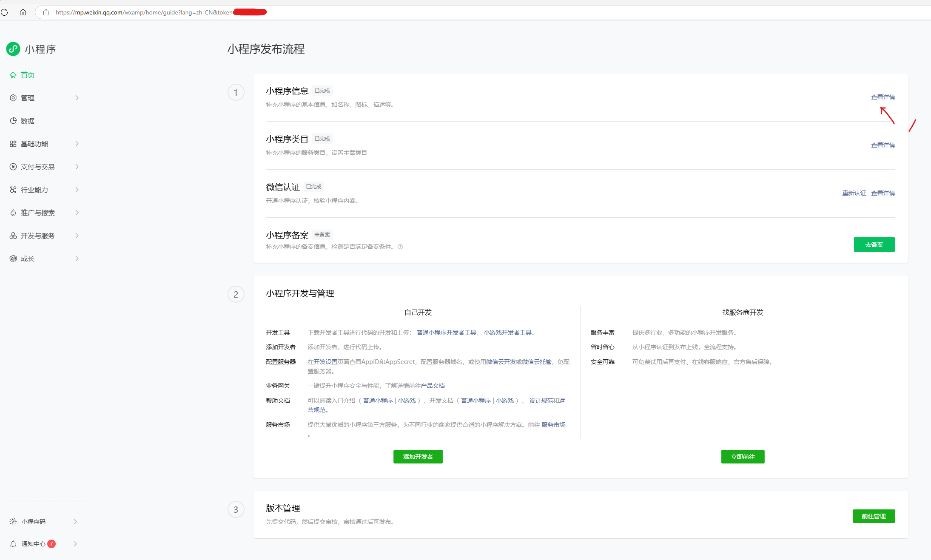Screen dimensions: 931x560
Task: Reload the page with browser refresh icon
Action: tap(5, 12)
